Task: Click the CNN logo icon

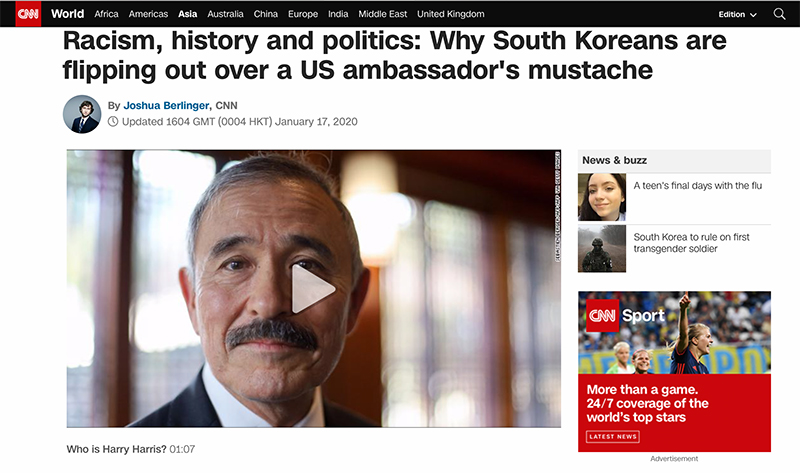Action: point(28,14)
